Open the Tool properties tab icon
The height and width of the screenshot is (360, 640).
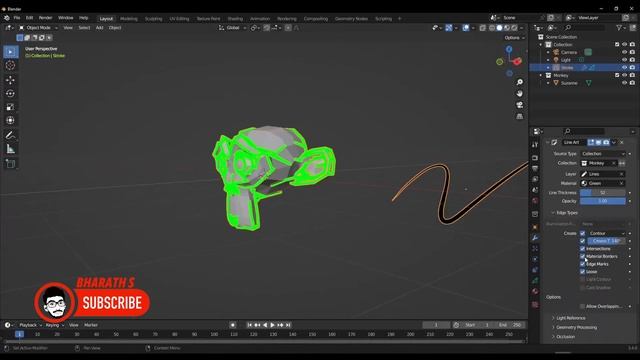535,145
